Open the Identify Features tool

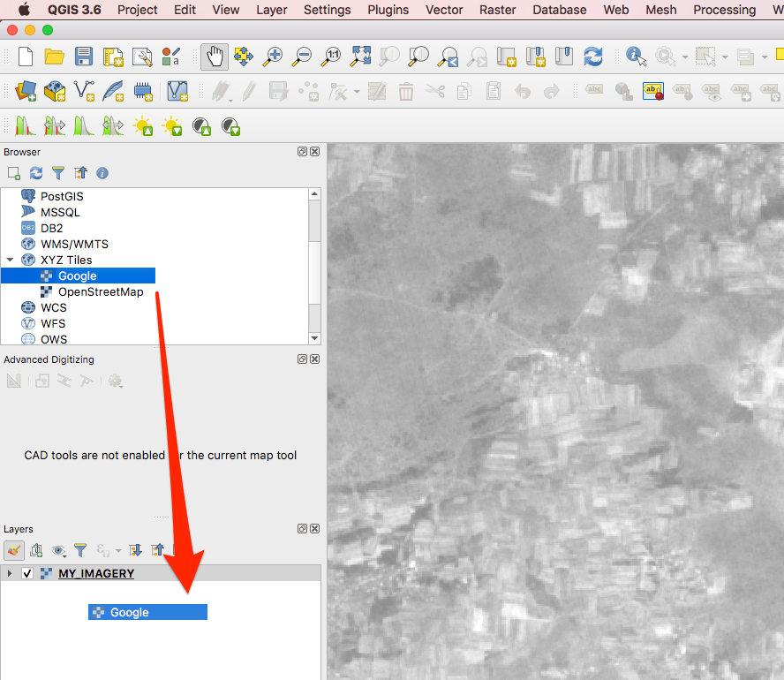636,57
